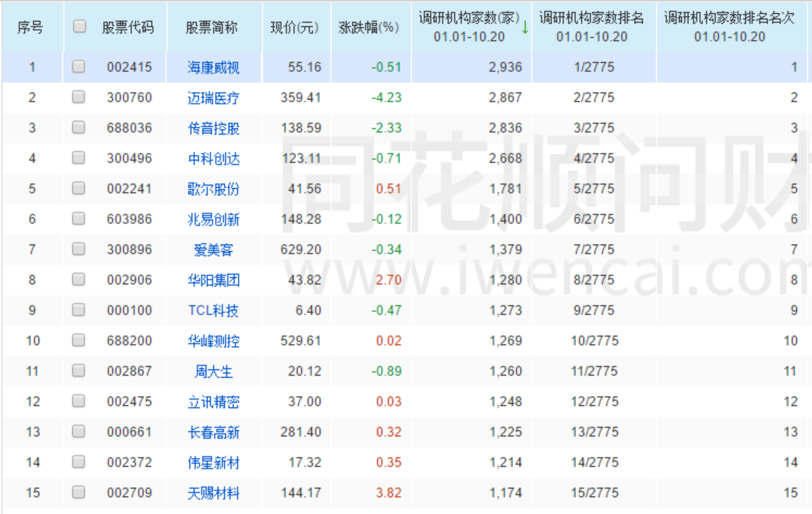Image resolution: width=812 pixels, height=514 pixels.
Task: Sort by 股票简称 column header
Action: click(x=211, y=28)
